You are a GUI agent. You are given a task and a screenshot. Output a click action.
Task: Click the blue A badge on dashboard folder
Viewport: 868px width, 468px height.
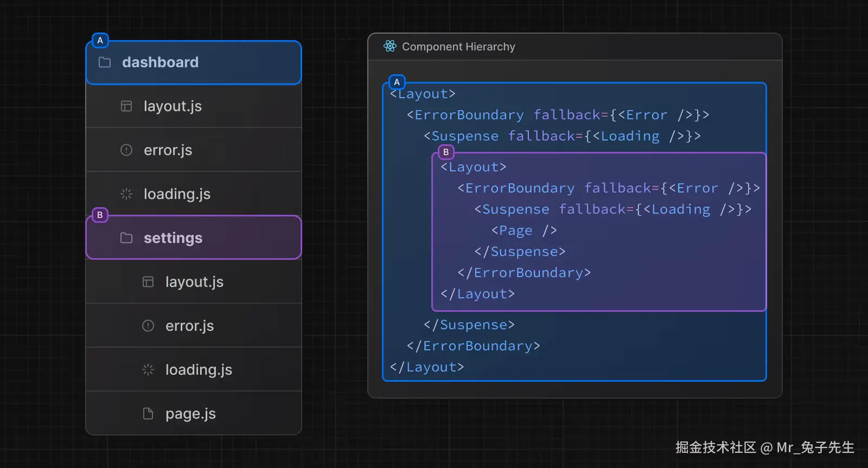tap(100, 41)
